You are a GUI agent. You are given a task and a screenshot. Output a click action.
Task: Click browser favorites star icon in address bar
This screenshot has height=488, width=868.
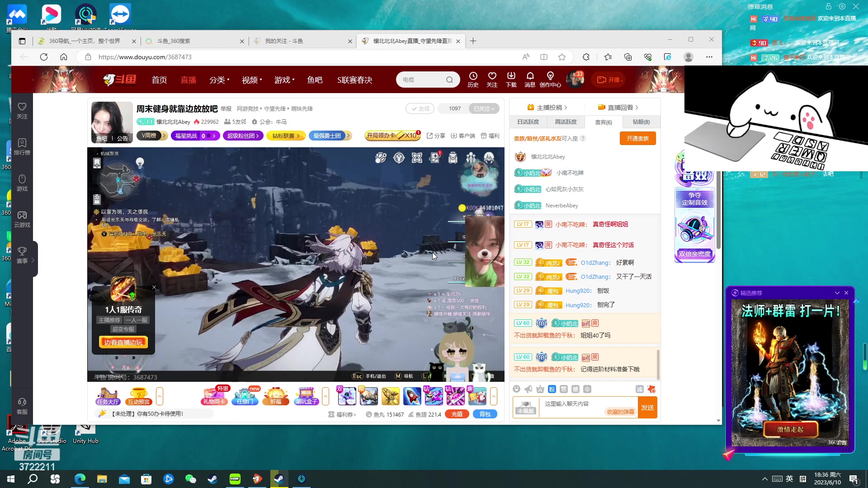coord(562,57)
